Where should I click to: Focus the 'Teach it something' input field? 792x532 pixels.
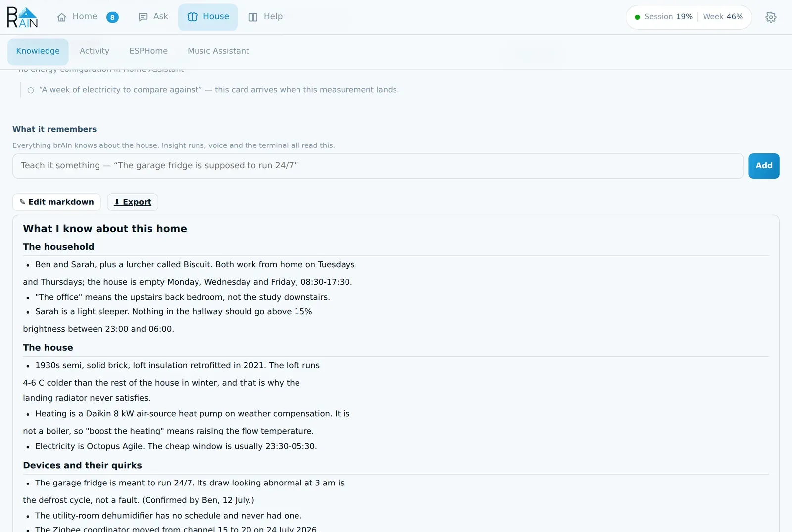pyautogui.click(x=378, y=166)
